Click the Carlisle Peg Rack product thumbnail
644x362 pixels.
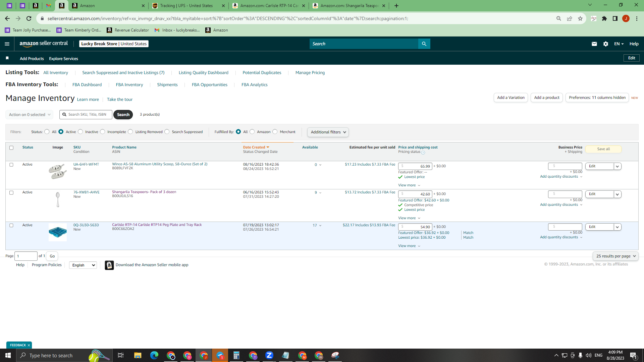pos(58,232)
